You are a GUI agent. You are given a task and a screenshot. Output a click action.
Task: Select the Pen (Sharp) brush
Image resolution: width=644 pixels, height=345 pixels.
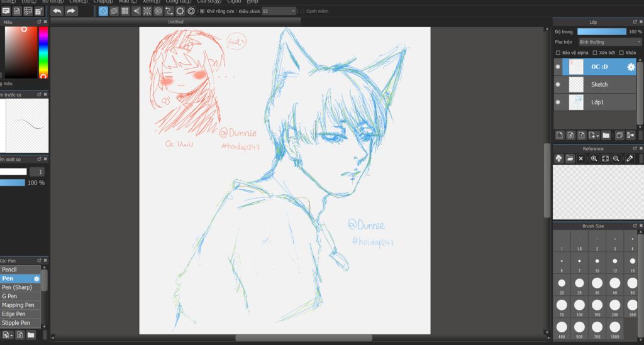tap(20, 287)
